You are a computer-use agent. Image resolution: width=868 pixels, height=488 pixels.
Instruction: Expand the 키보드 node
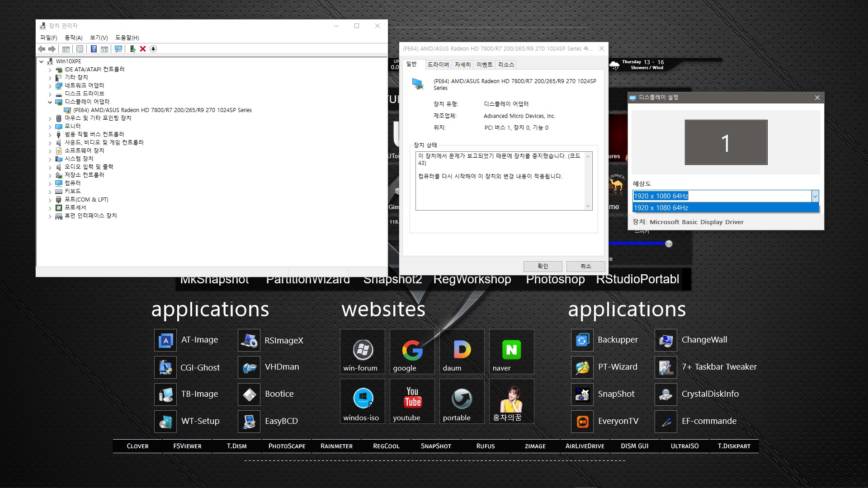click(x=50, y=192)
